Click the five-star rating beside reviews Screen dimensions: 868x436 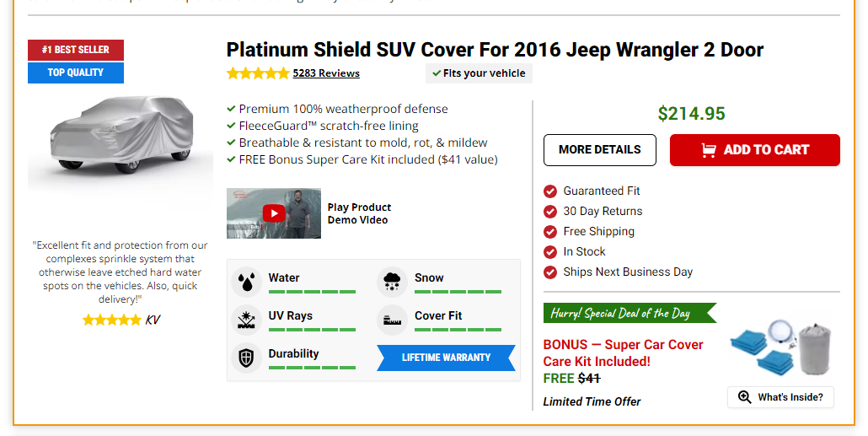pyautogui.click(x=257, y=73)
